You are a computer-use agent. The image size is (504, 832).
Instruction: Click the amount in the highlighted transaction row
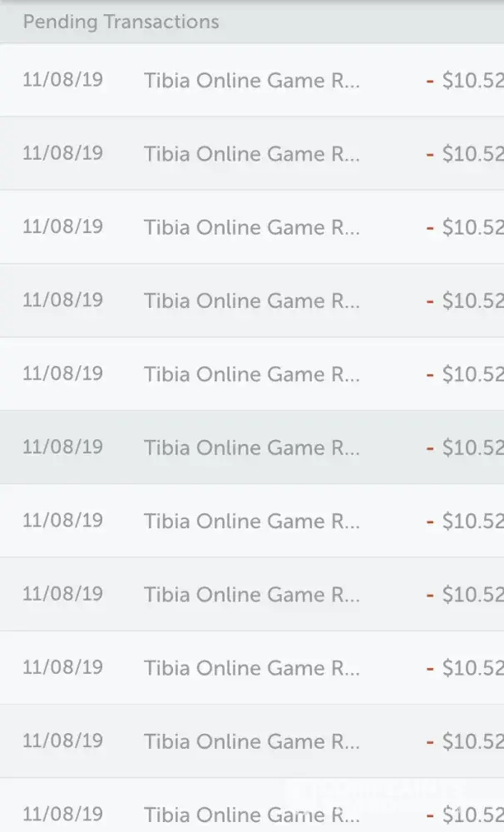(x=472, y=448)
